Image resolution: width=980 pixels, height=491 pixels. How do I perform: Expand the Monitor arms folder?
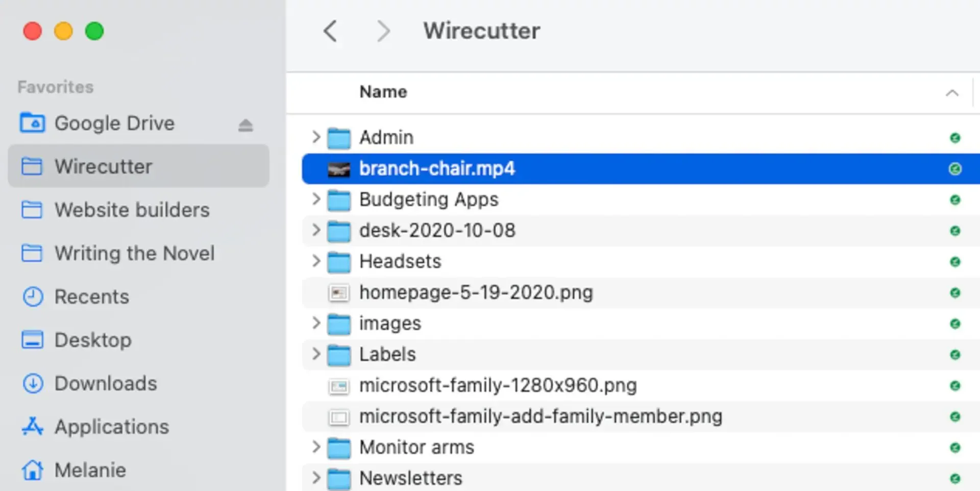click(x=316, y=448)
